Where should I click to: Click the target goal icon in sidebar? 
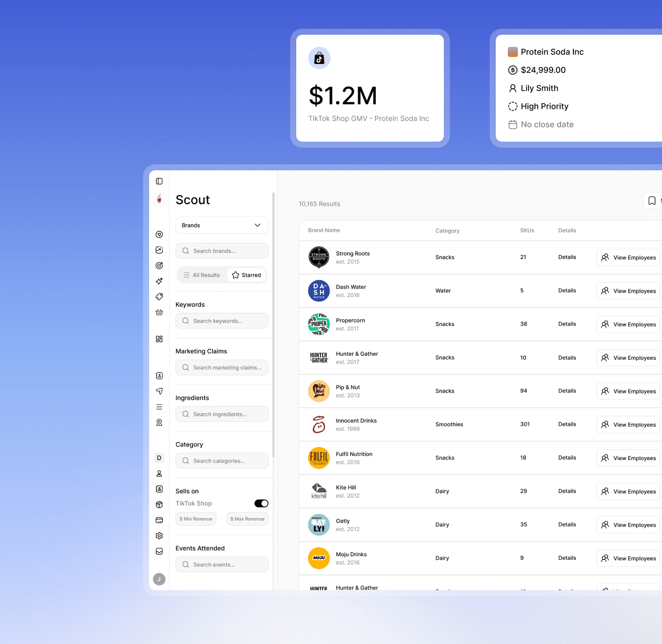[x=159, y=266]
